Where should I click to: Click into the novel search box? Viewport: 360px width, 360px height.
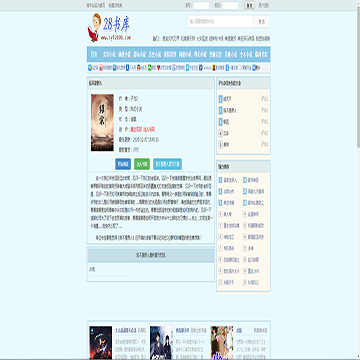tap(221, 21)
